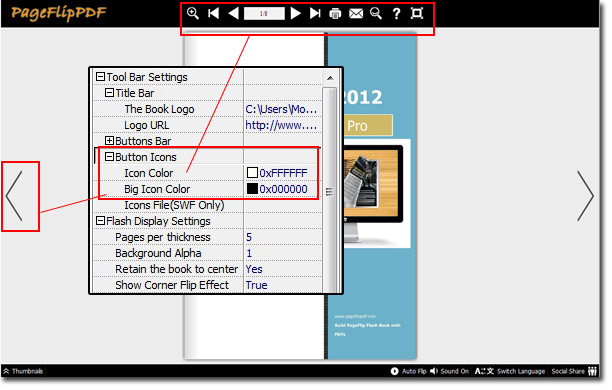
Task: Go to the next page in toolbar
Action: [x=296, y=13]
